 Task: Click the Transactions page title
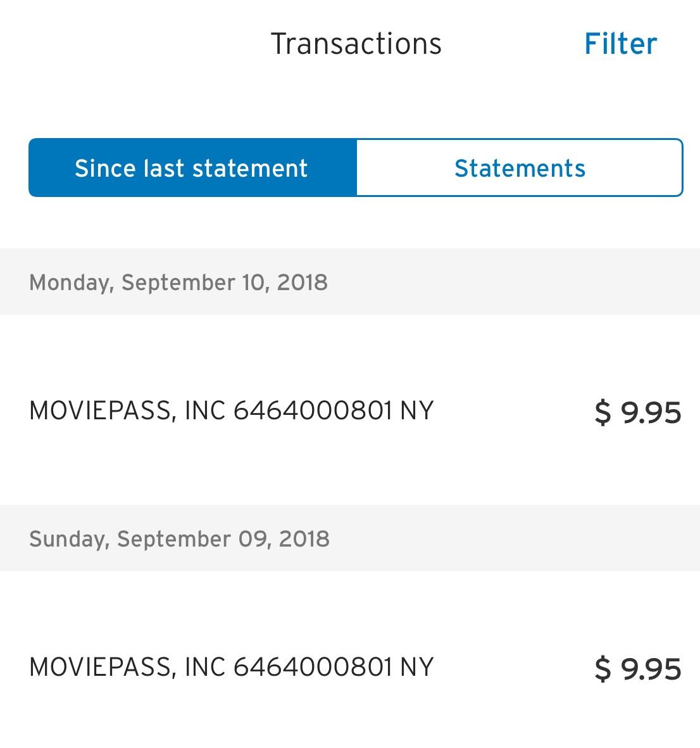(x=356, y=43)
